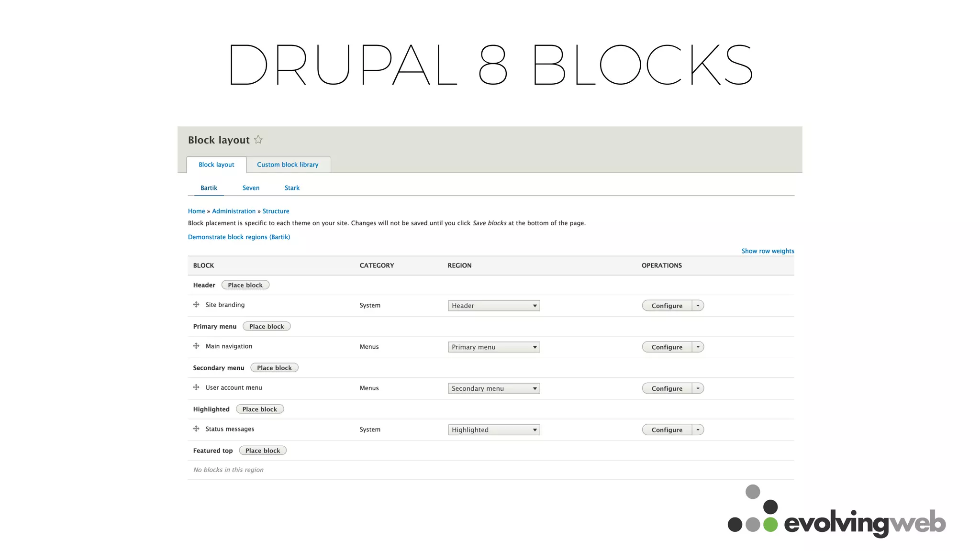Click the REGION column header
The width and height of the screenshot is (980, 551).
(x=459, y=265)
